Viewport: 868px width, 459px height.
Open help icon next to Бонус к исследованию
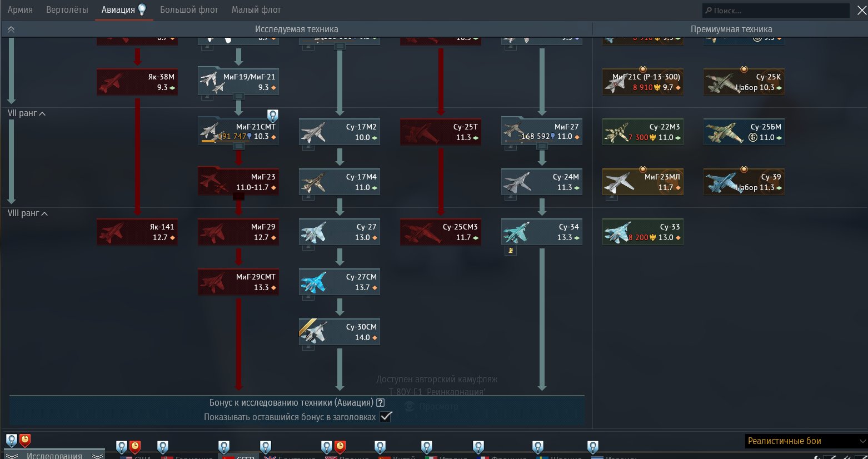pos(380,402)
